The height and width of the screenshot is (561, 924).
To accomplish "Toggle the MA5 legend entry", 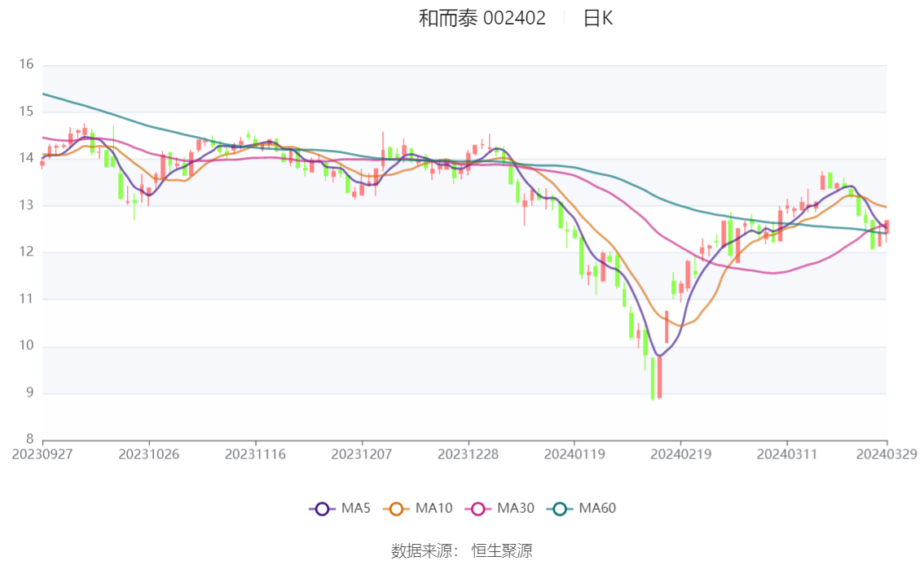I will click(340, 509).
